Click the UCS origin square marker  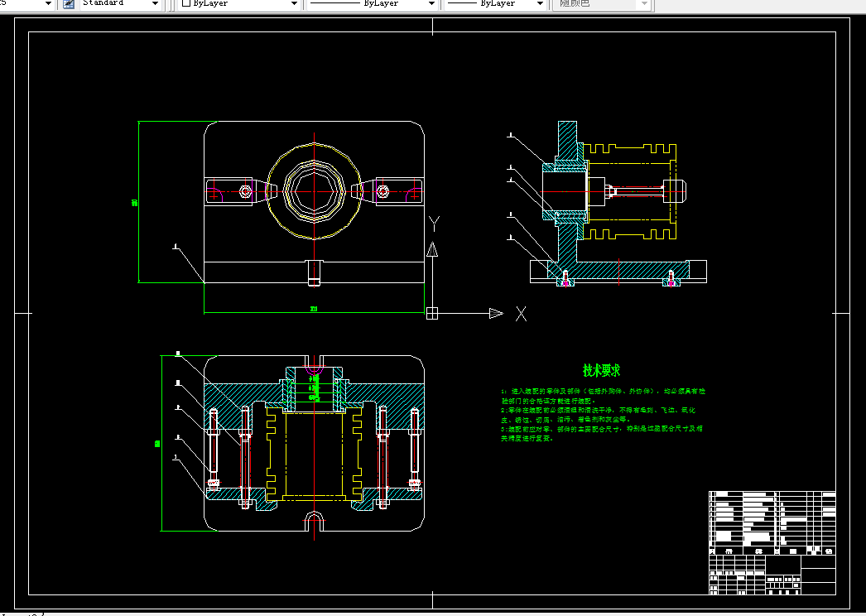[x=432, y=313]
